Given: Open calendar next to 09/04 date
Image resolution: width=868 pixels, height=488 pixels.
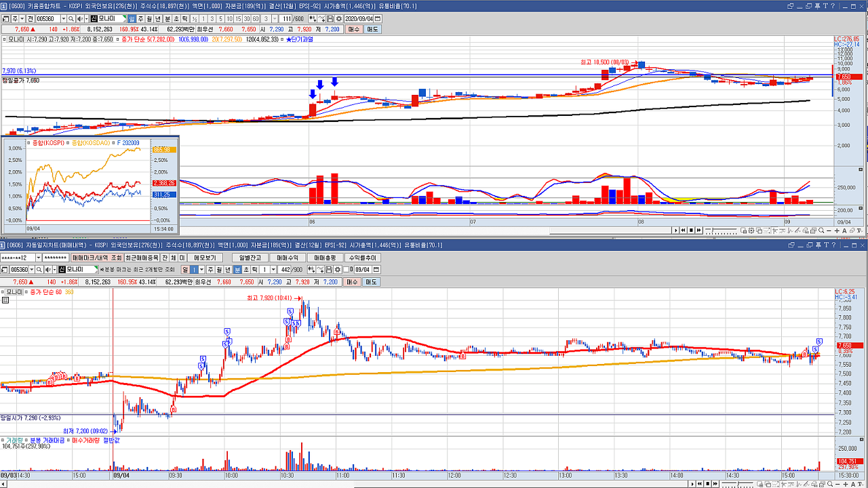Looking at the screenshot, I should [376, 269].
